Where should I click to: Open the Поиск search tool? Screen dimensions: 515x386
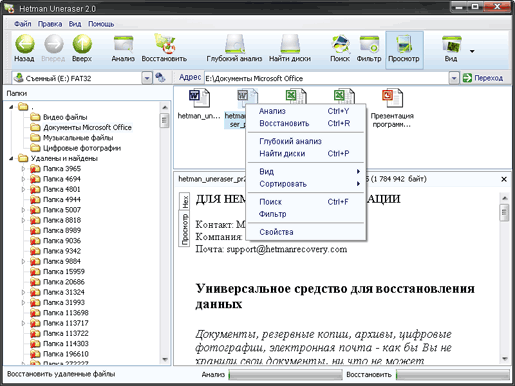[340, 44]
